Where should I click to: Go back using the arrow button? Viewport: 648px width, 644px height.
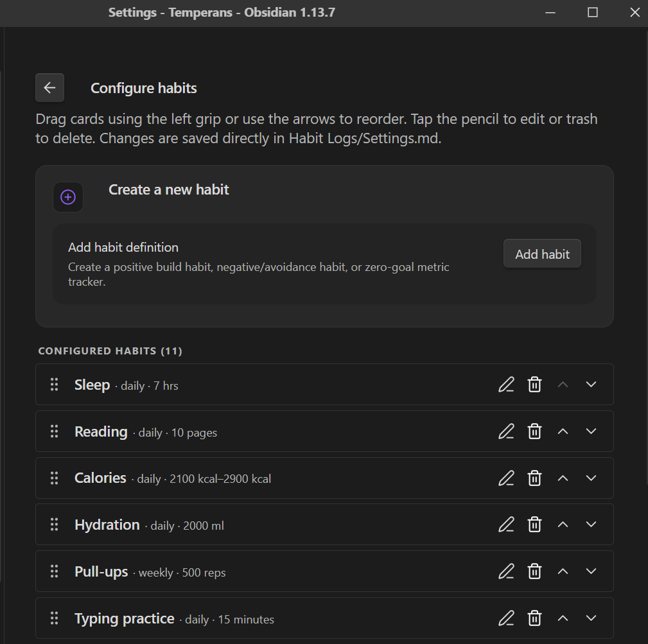(49, 87)
